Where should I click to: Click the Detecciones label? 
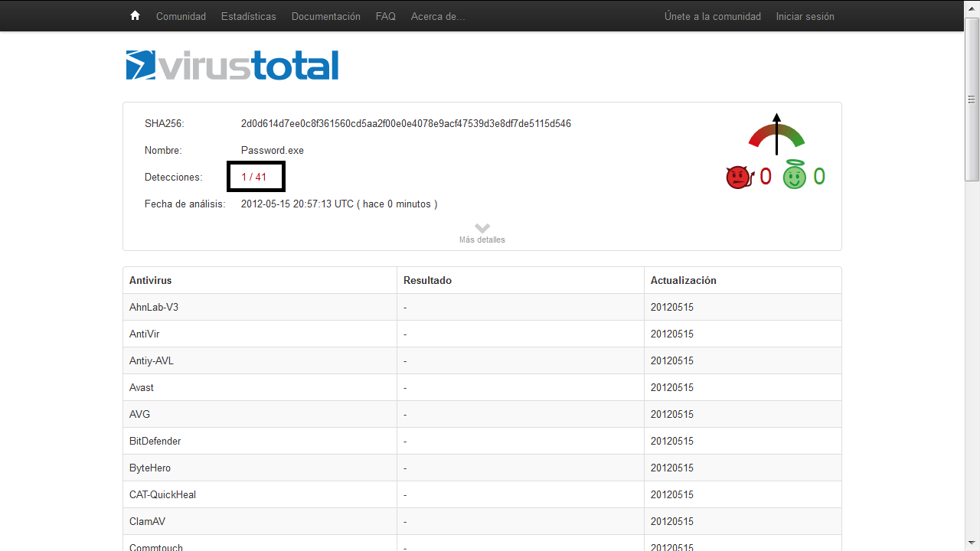coord(174,177)
